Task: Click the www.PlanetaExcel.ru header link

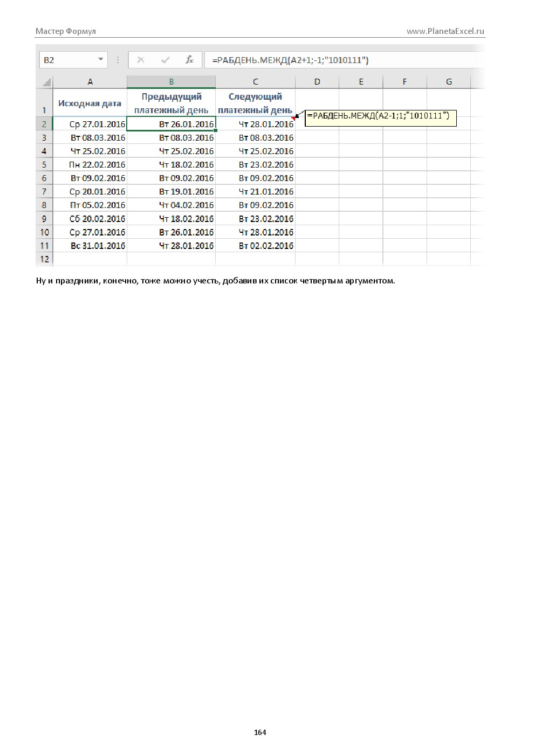Action: [445, 31]
